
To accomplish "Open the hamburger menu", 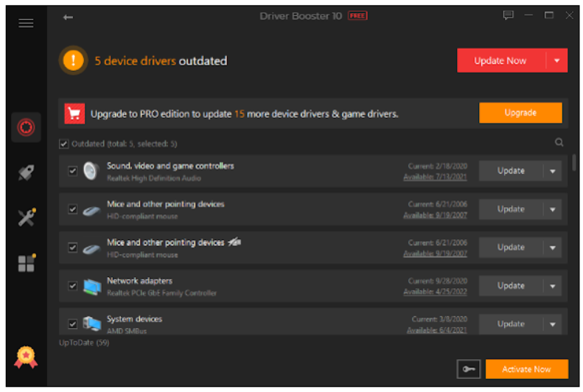I will 26,24.
